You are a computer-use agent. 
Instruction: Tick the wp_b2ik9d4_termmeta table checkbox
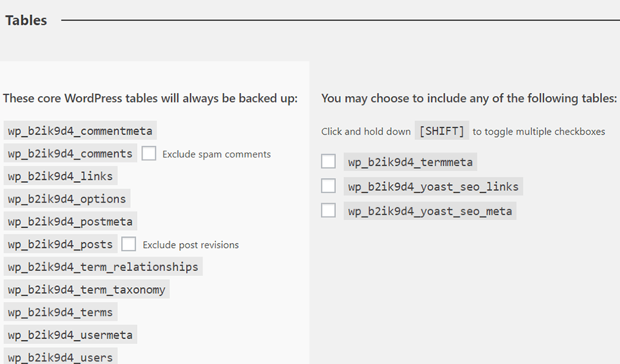[x=328, y=162]
